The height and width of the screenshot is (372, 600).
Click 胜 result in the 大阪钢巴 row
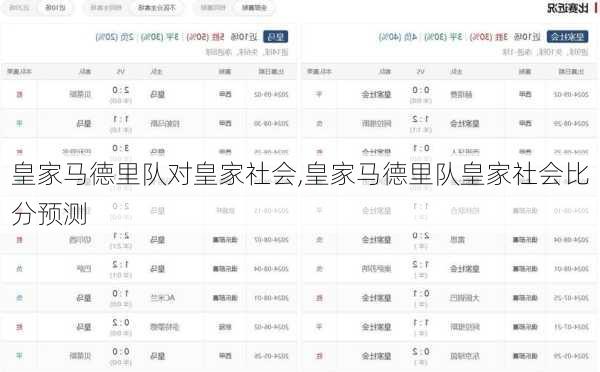tap(320, 298)
